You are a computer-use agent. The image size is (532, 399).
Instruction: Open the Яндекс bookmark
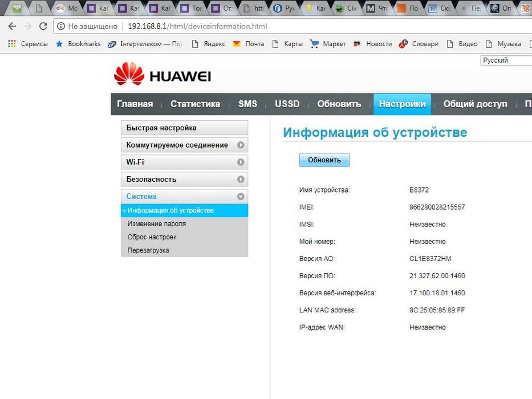pyautogui.click(x=208, y=44)
